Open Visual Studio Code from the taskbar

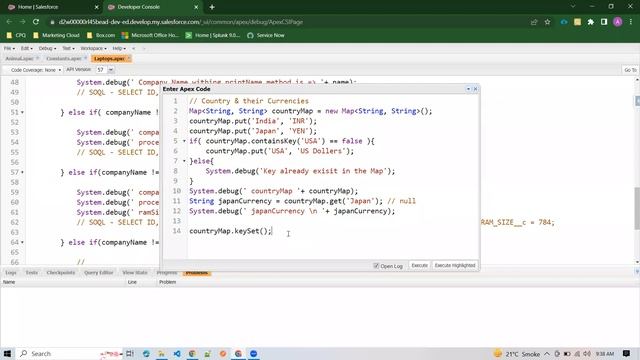pyautogui.click(x=177, y=353)
